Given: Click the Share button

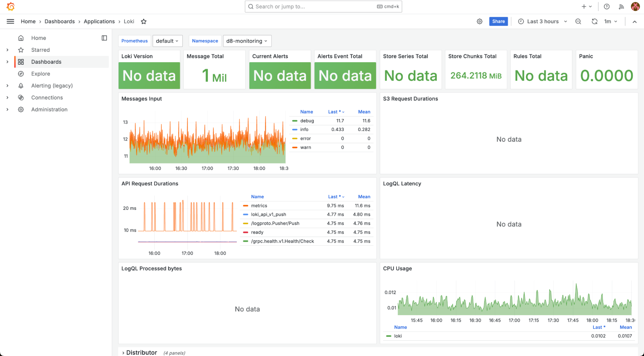Looking at the screenshot, I should (x=498, y=22).
